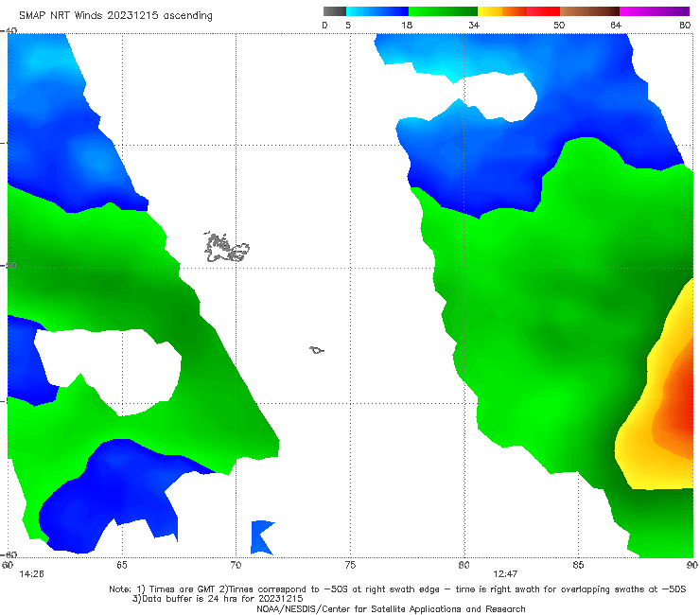Screen dimensions: 700x615
Task: Click the color bar label '64'
Action: click(x=616, y=25)
